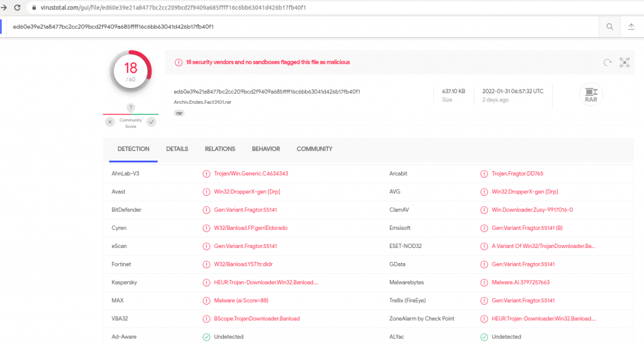The image size is (644, 345).
Task: Open the similarity graph icon
Action: coord(625,62)
